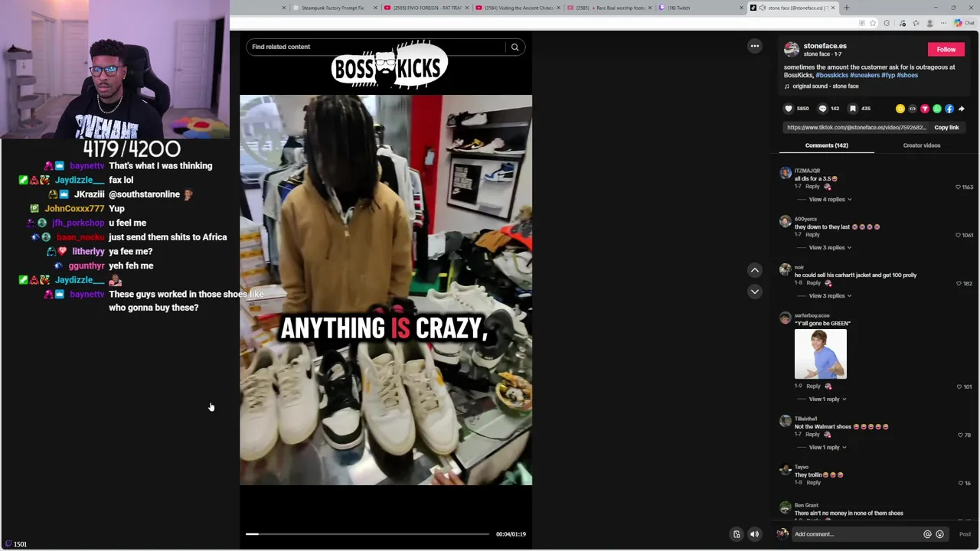Screen dimensions: 980x551
Task: Close the stone face TikTok browser tab
Action: click(834, 8)
